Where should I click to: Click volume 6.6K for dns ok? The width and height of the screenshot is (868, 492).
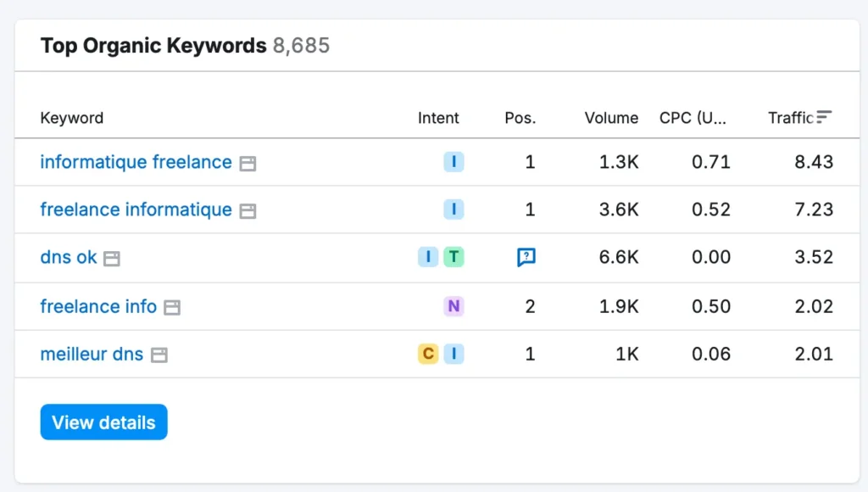[x=619, y=257]
